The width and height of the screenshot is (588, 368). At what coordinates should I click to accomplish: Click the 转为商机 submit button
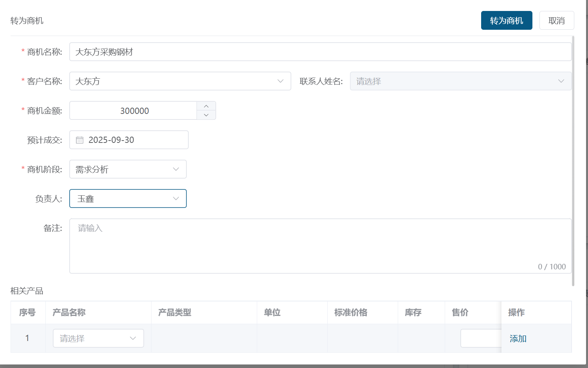tap(507, 20)
